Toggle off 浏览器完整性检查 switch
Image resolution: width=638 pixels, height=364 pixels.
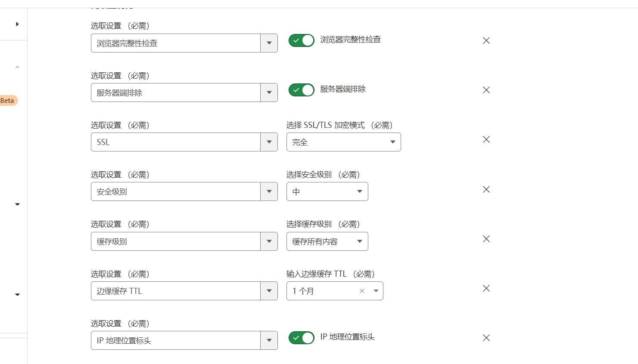302,40
